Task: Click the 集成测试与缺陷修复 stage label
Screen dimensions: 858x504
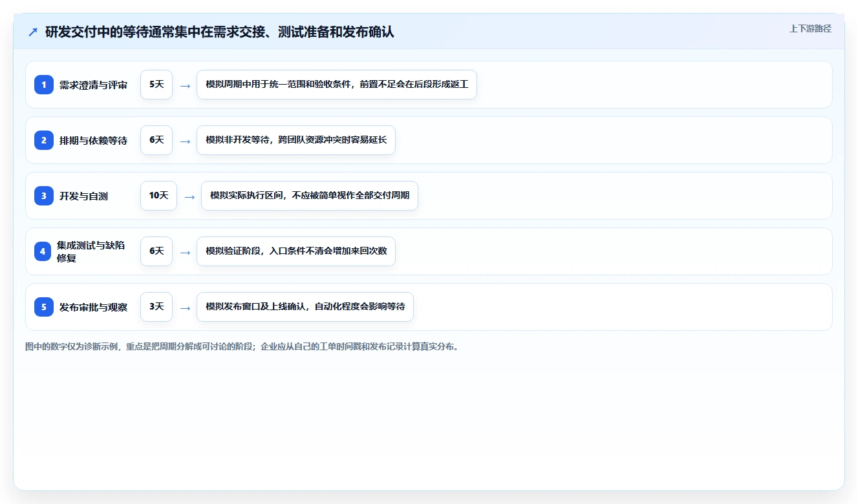Action: 91,251
